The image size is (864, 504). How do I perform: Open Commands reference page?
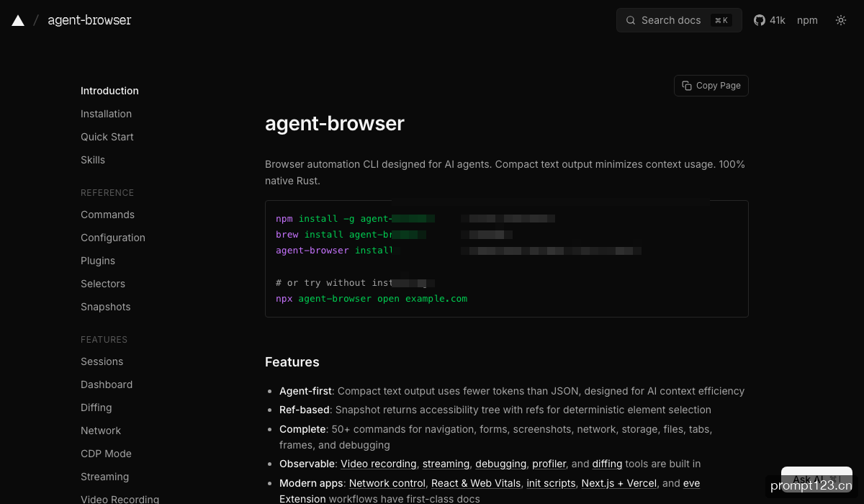click(107, 215)
